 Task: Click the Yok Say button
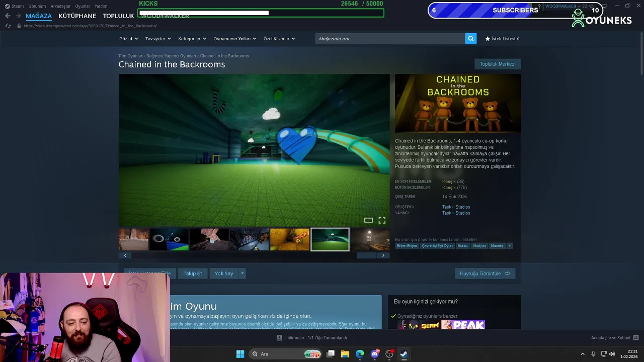224,274
